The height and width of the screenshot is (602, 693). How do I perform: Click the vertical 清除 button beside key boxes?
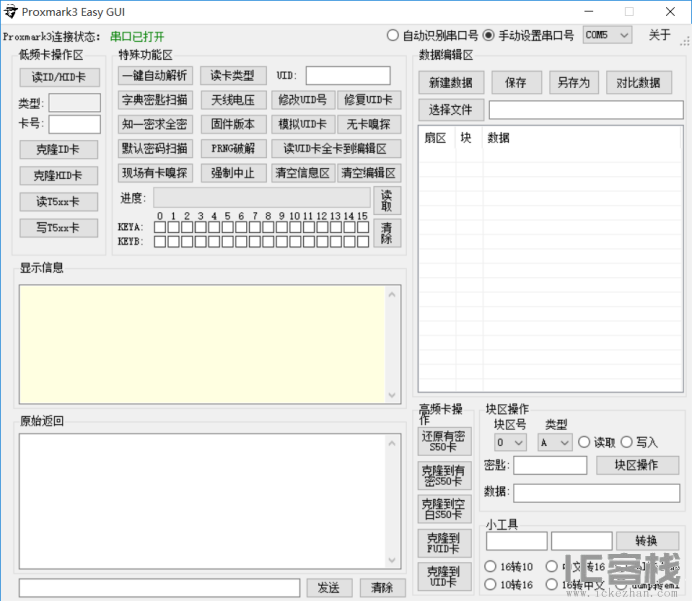387,233
